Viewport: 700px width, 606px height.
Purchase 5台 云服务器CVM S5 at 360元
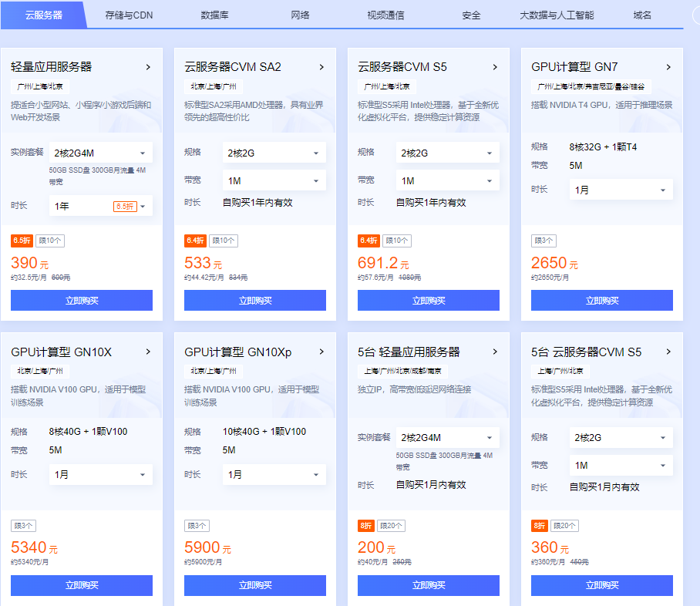[x=602, y=585]
